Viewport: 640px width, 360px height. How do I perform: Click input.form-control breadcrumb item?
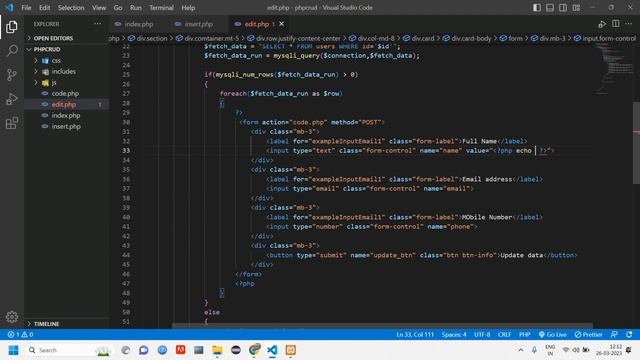[x=605, y=38]
